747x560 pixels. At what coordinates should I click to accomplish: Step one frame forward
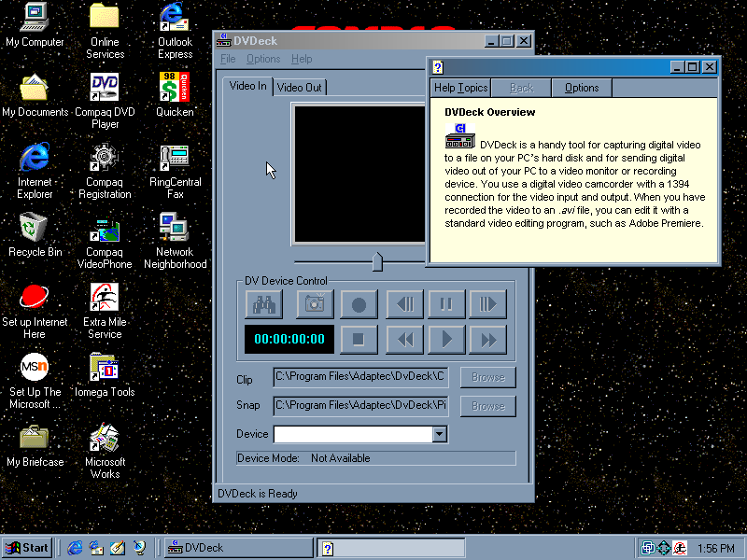[487, 304]
